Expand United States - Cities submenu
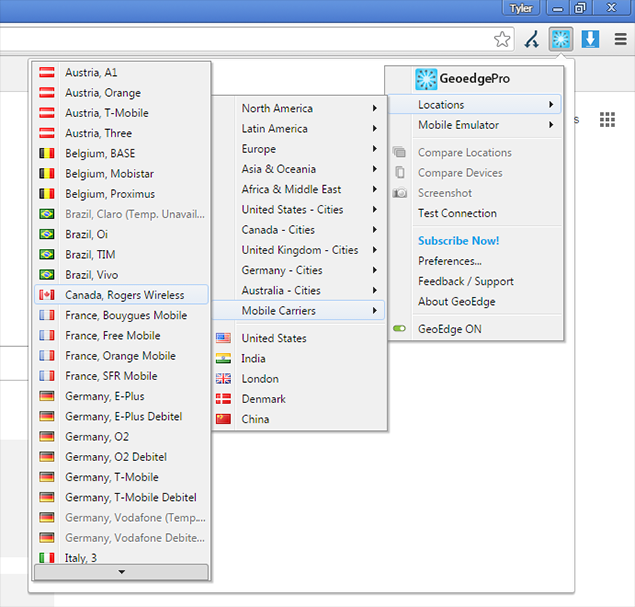The height and width of the screenshot is (607, 635). (298, 209)
